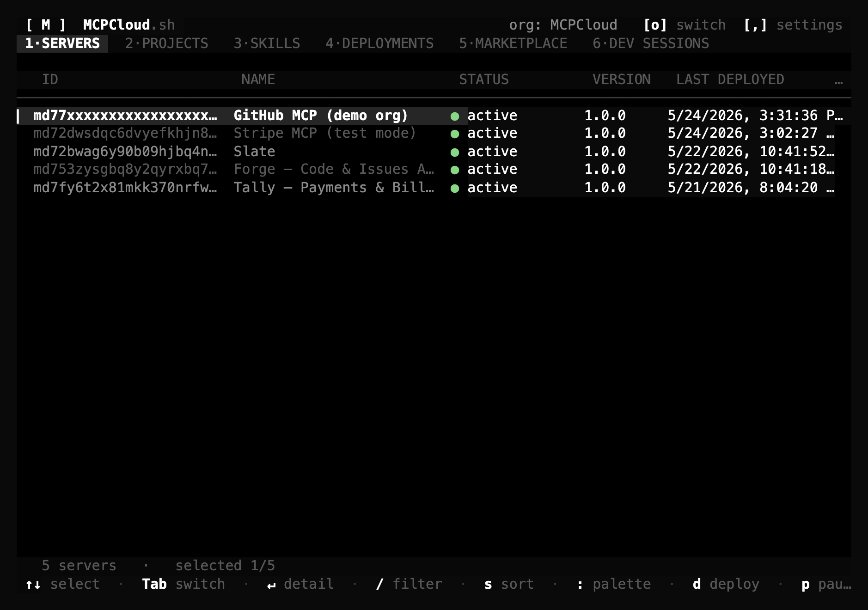The image size is (868, 610).
Task: Click the active status of Tally row
Action: (x=492, y=188)
